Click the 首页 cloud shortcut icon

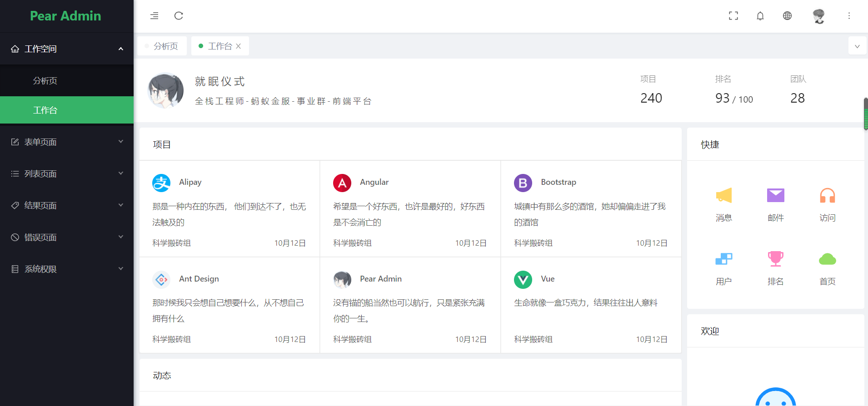(828, 259)
